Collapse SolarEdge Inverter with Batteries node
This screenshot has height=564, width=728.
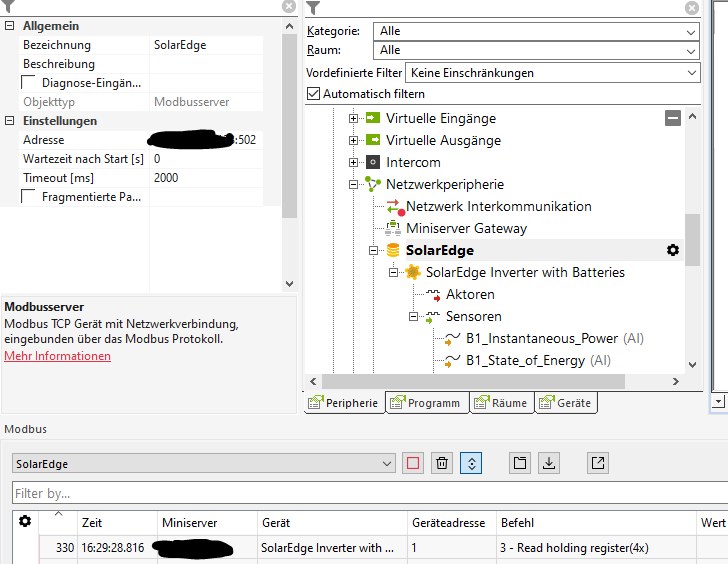(393, 272)
